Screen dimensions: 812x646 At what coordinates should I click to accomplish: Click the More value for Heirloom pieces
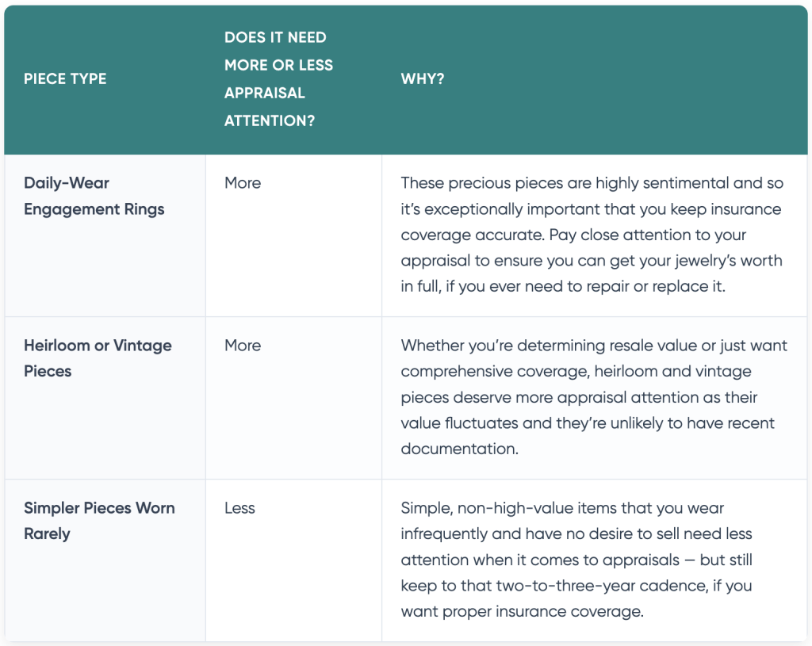click(243, 346)
